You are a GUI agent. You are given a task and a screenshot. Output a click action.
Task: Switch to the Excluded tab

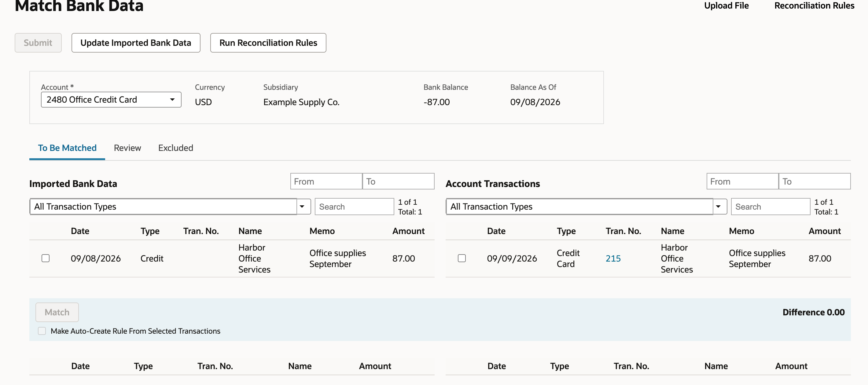click(175, 148)
